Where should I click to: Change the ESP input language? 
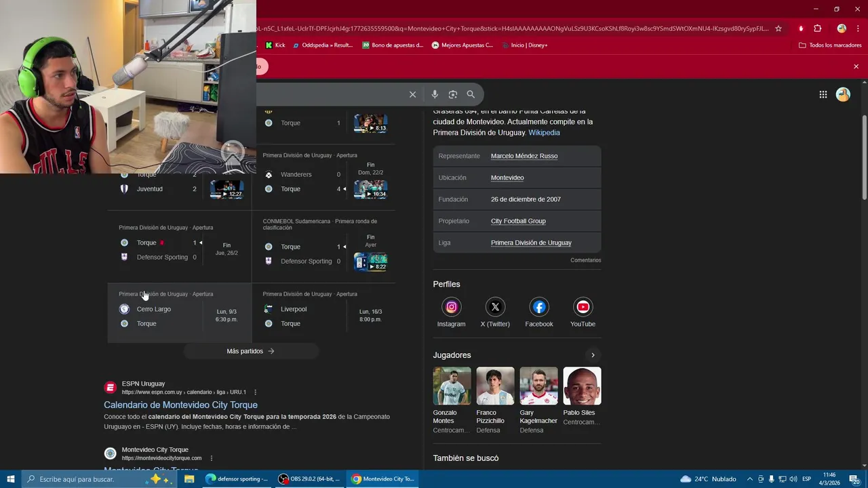806,479
